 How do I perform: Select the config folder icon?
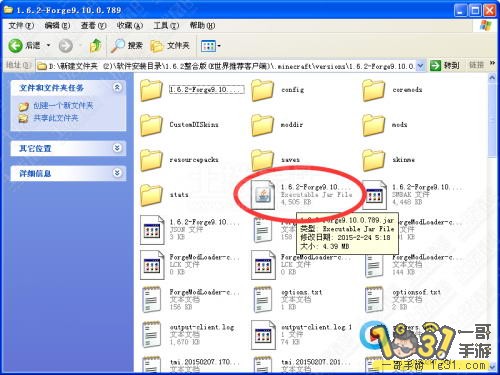(x=262, y=90)
